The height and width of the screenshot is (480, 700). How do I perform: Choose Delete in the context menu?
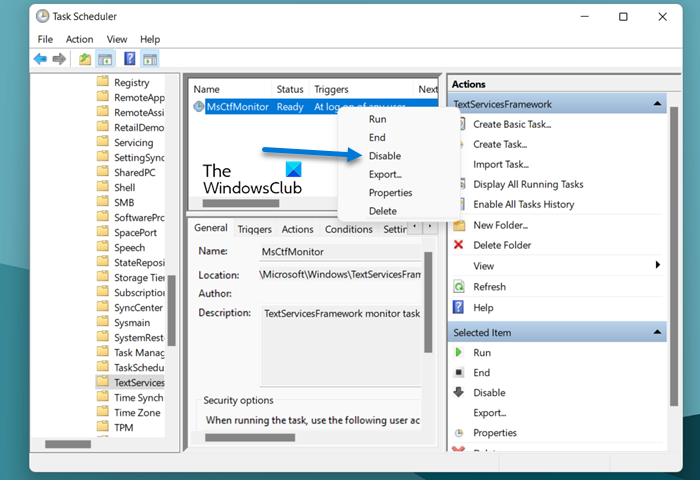pyautogui.click(x=383, y=211)
